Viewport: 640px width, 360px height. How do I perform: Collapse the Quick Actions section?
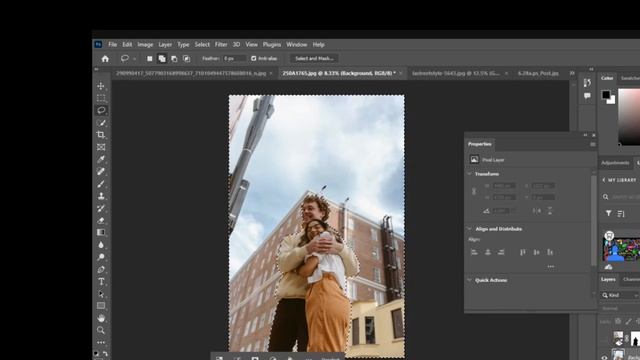click(x=469, y=280)
